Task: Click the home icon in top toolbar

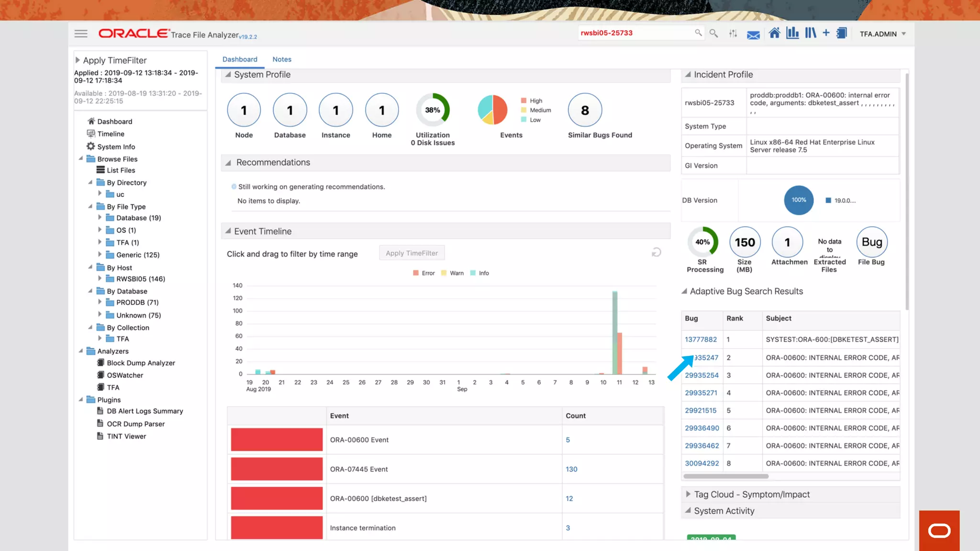Action: tap(774, 33)
